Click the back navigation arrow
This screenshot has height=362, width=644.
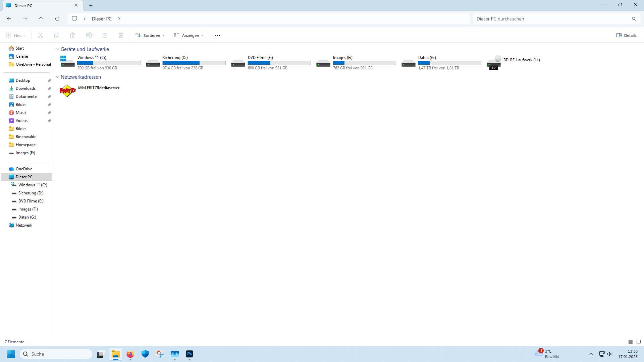pyautogui.click(x=9, y=19)
